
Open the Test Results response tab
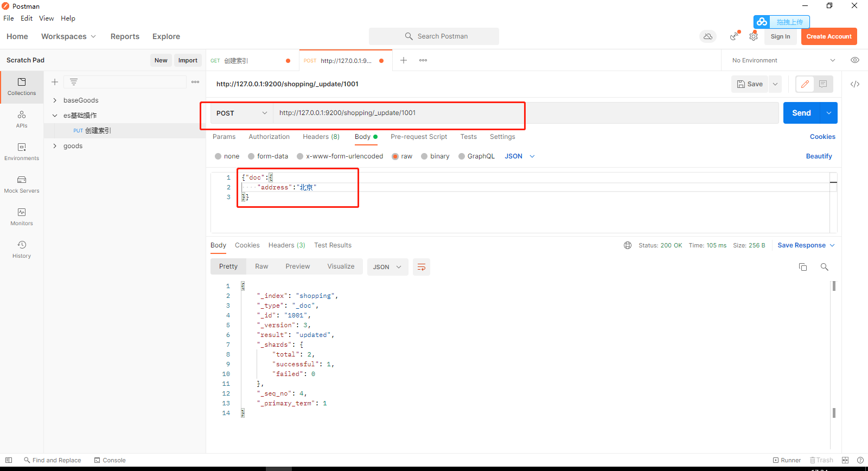pyautogui.click(x=333, y=245)
